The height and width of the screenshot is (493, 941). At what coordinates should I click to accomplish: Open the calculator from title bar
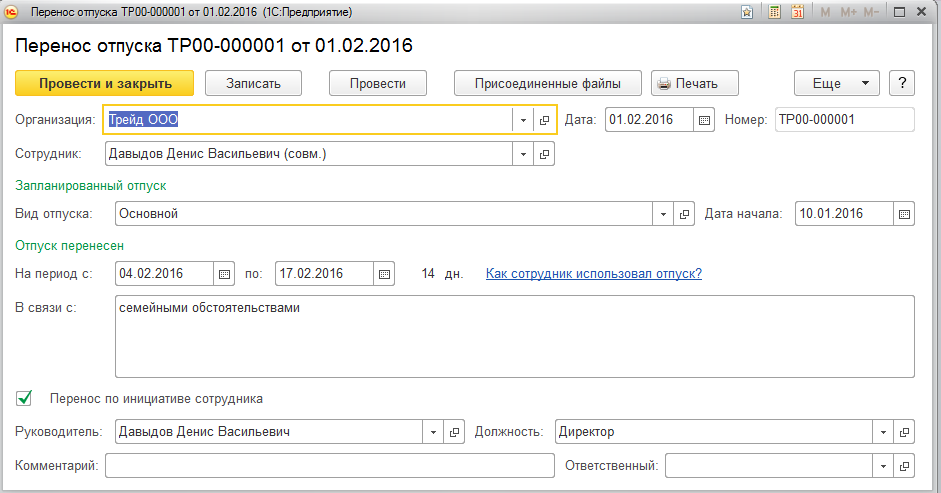click(775, 12)
